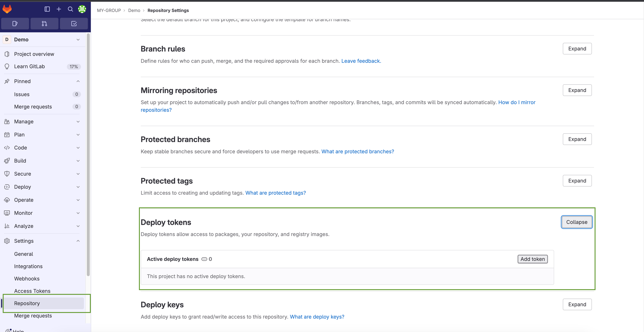The width and height of the screenshot is (644, 332).
Task: Expand the Plan section
Action: pos(78,134)
